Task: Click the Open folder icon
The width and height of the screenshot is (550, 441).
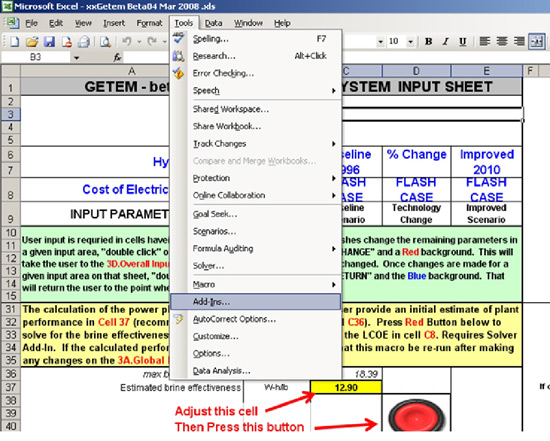Action: pyautogui.click(x=32, y=42)
